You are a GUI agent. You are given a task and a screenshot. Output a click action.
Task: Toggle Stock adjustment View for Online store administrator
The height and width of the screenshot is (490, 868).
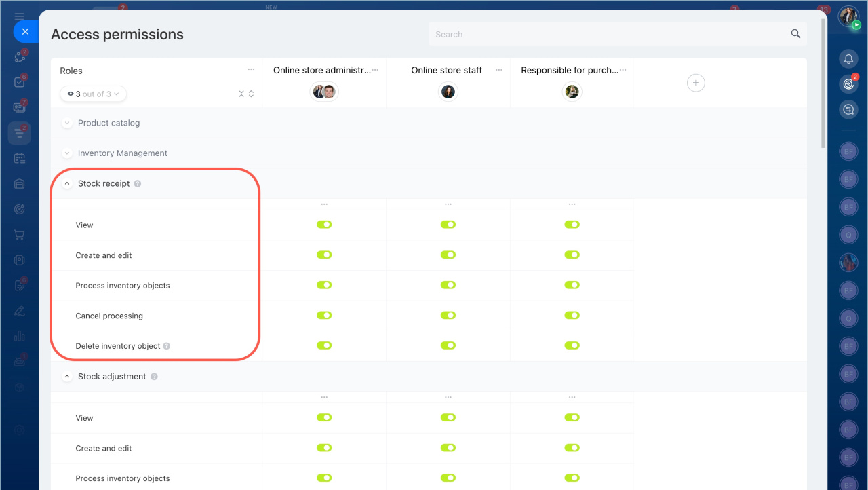tap(324, 417)
